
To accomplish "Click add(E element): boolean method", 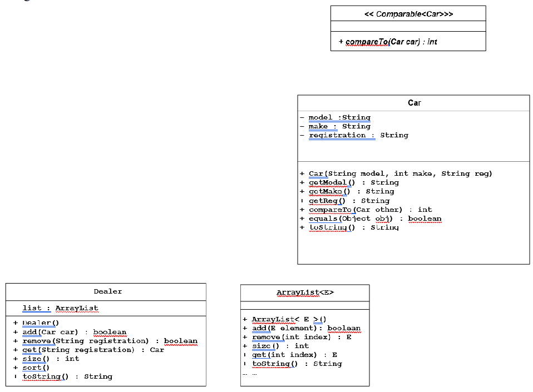I will [302, 328].
